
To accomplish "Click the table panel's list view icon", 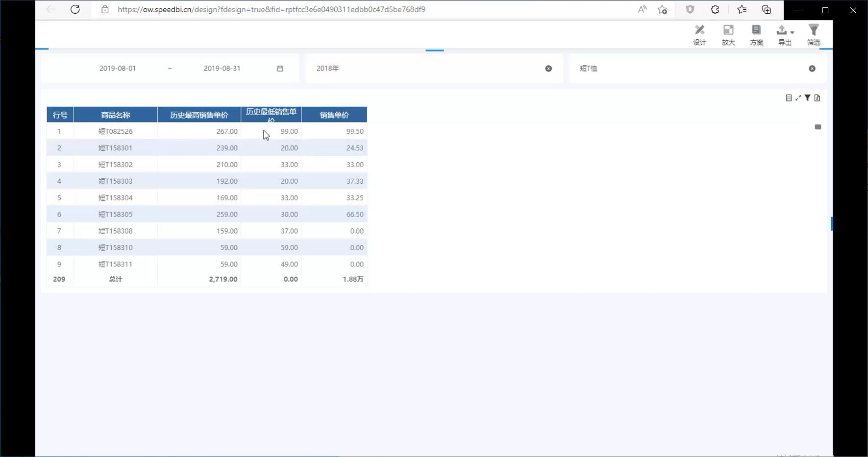I will [x=789, y=98].
